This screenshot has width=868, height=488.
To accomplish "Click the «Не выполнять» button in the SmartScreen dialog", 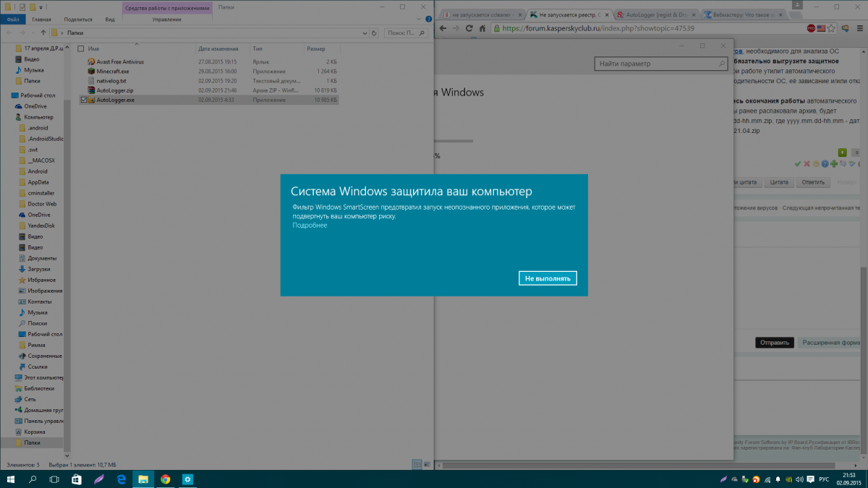I will pyautogui.click(x=548, y=278).
